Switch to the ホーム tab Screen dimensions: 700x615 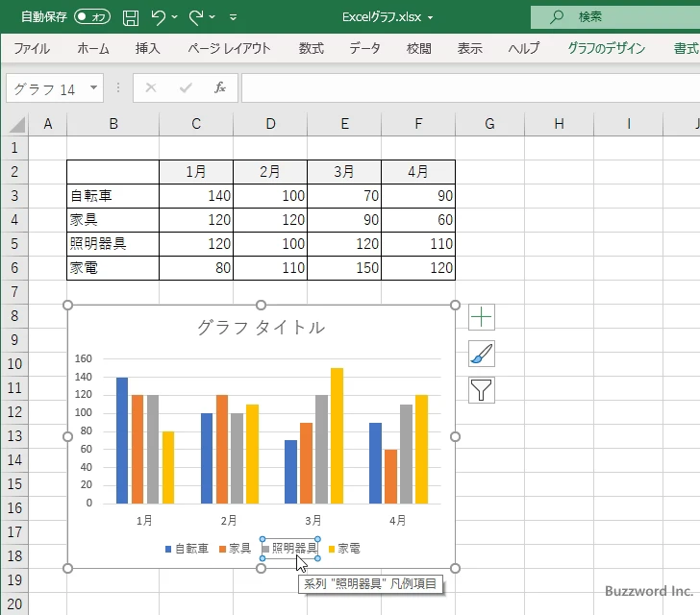(93, 48)
